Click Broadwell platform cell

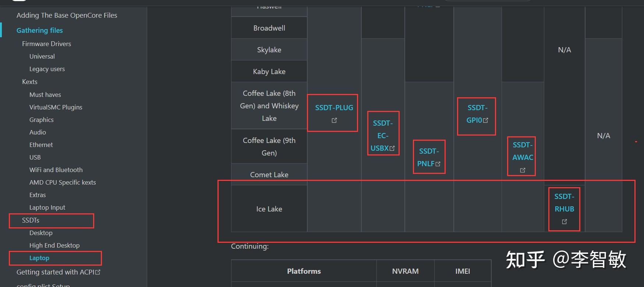(x=269, y=28)
